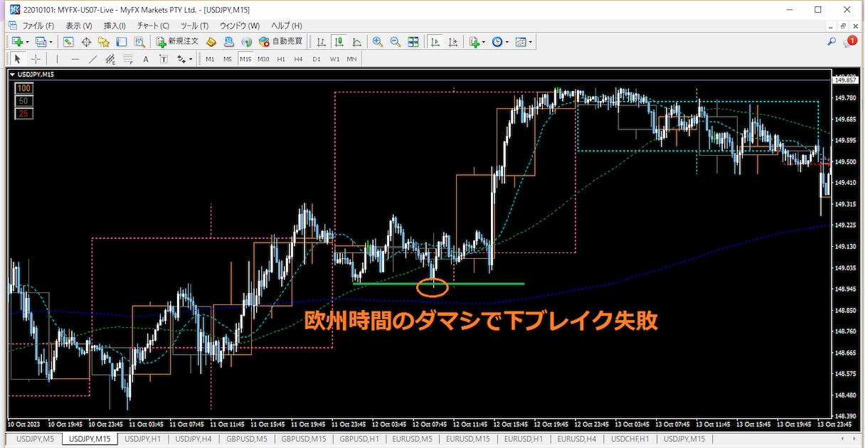Switch to bar chart display
Viewport: 868px width, 448px height.
pos(322,42)
